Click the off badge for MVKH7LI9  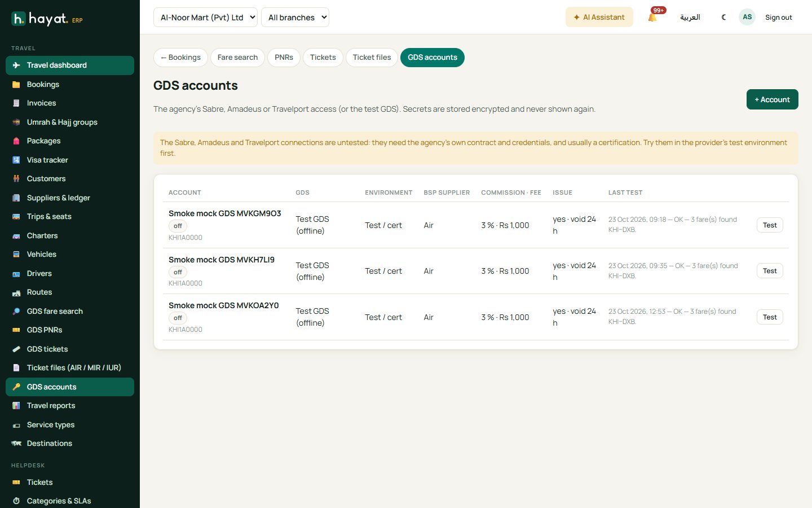coord(178,272)
